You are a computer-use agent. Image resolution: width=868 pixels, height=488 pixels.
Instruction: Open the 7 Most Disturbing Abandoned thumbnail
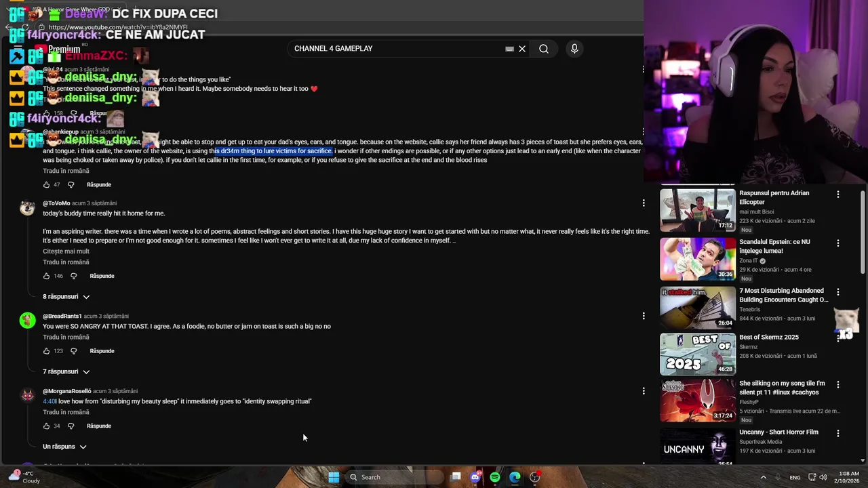698,308
